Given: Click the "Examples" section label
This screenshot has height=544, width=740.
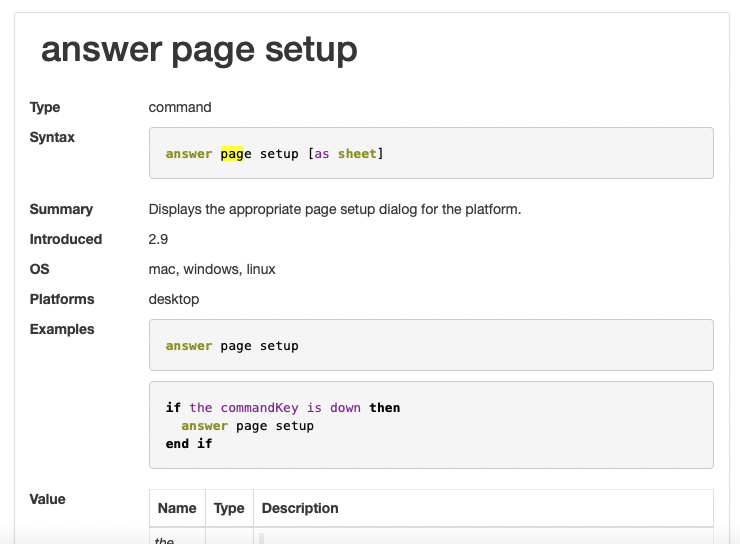Looking at the screenshot, I should 62,329.
